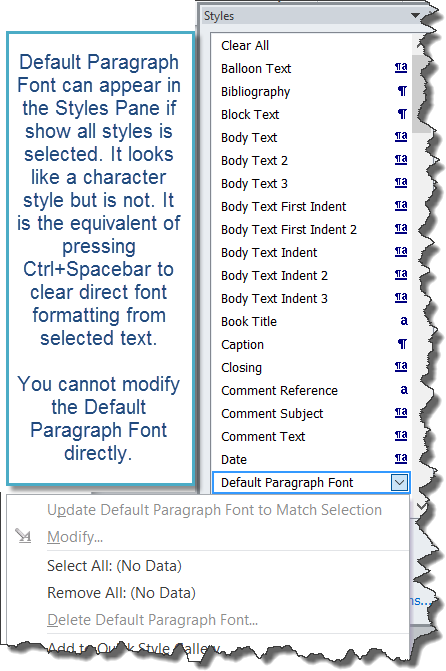Screen dimensions: 446x671
Task: Select the Book Title style
Action: pos(249,321)
